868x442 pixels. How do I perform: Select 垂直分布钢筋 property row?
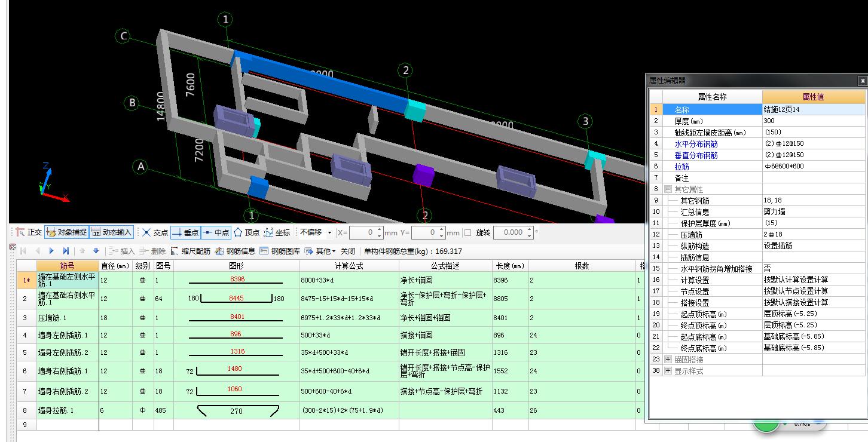[757, 155]
